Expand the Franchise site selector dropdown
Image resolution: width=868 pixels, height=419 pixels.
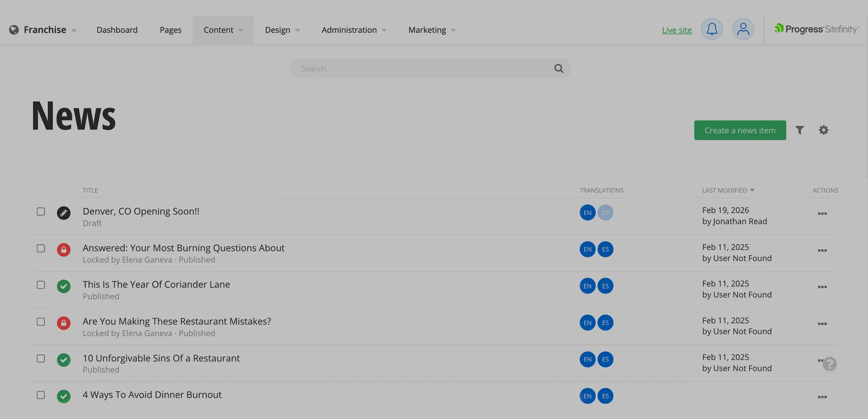click(44, 30)
